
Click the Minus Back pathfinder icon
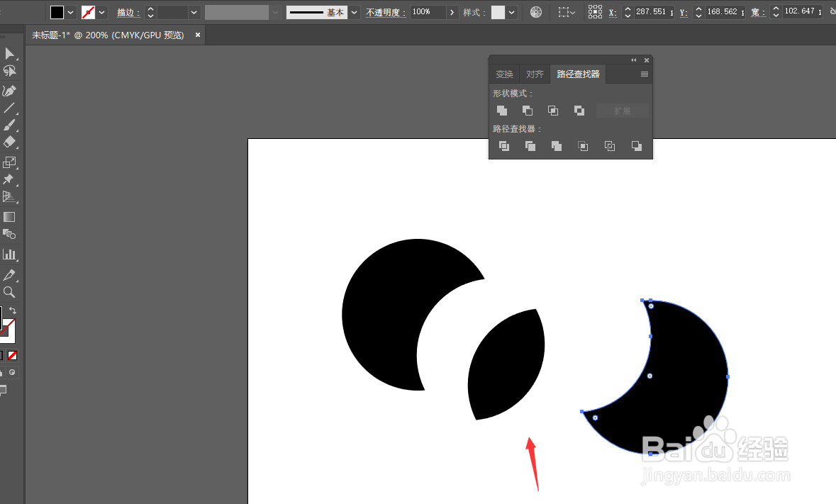click(x=637, y=146)
